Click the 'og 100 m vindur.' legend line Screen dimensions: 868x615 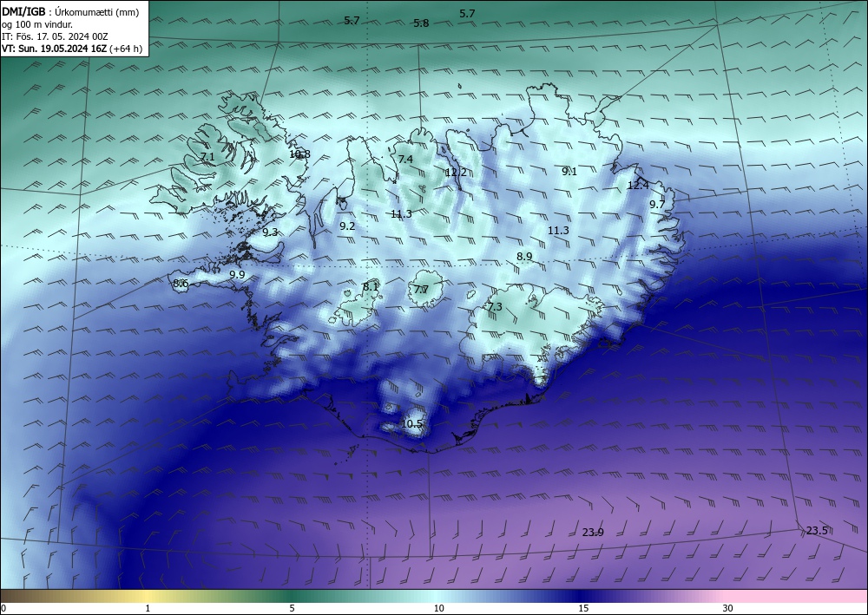[37, 24]
